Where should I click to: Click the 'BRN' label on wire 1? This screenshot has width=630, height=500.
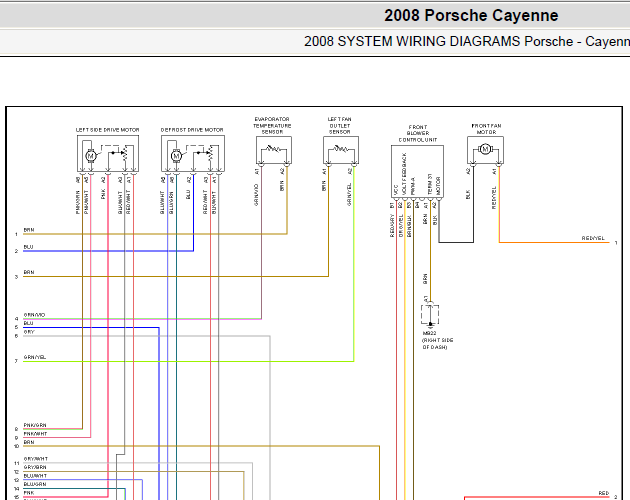click(x=29, y=230)
